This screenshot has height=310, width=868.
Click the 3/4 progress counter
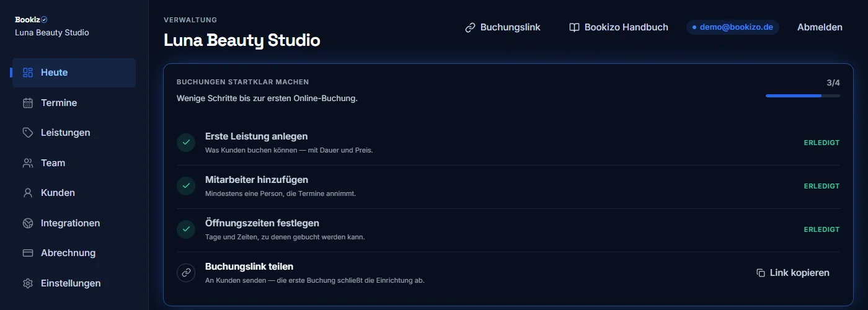(833, 82)
